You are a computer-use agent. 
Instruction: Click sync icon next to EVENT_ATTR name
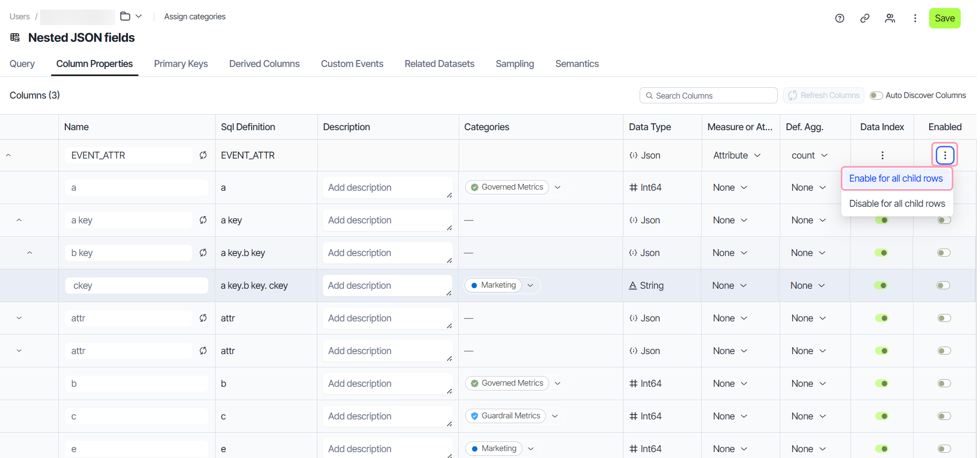tap(203, 155)
